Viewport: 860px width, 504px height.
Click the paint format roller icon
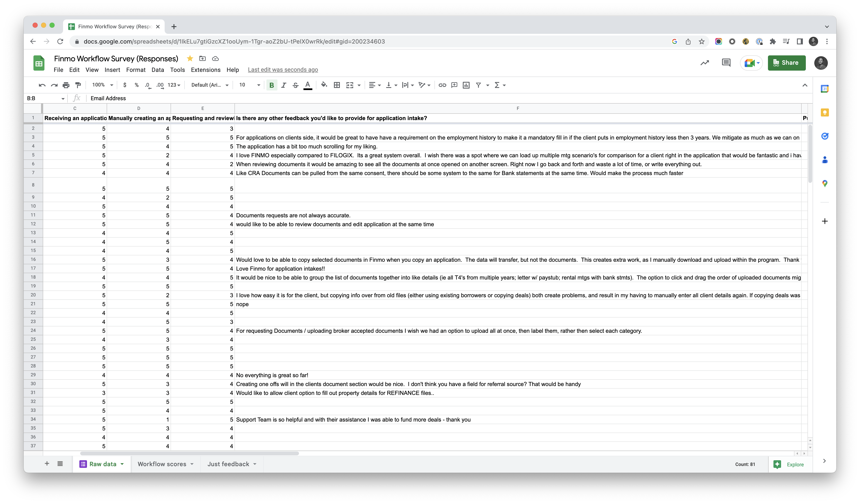pyautogui.click(x=78, y=85)
